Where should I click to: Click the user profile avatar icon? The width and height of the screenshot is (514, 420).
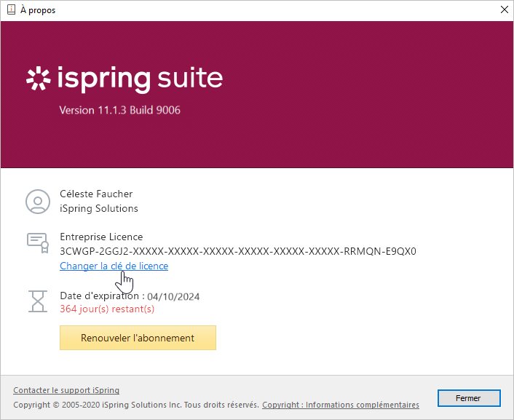(x=37, y=202)
